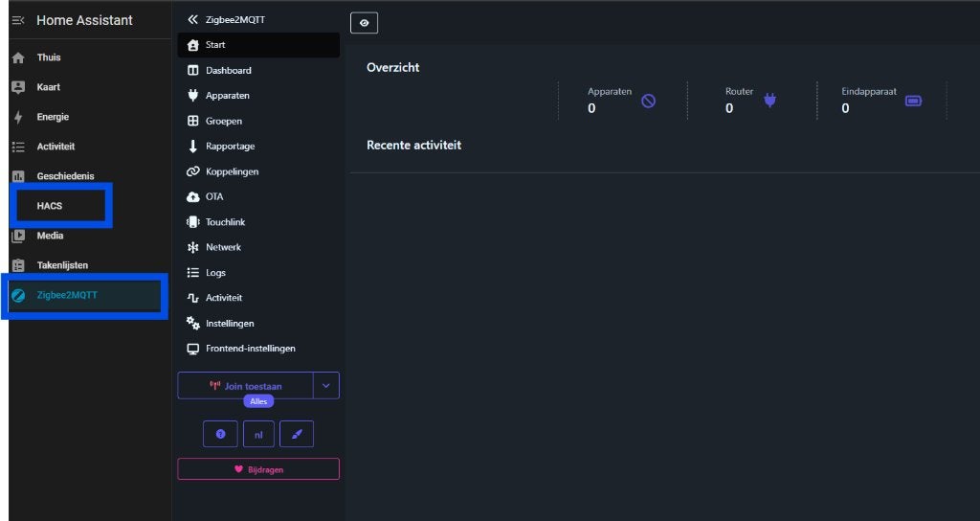Click the Touchlink label
This screenshot has width=980, height=521.
[226, 222]
